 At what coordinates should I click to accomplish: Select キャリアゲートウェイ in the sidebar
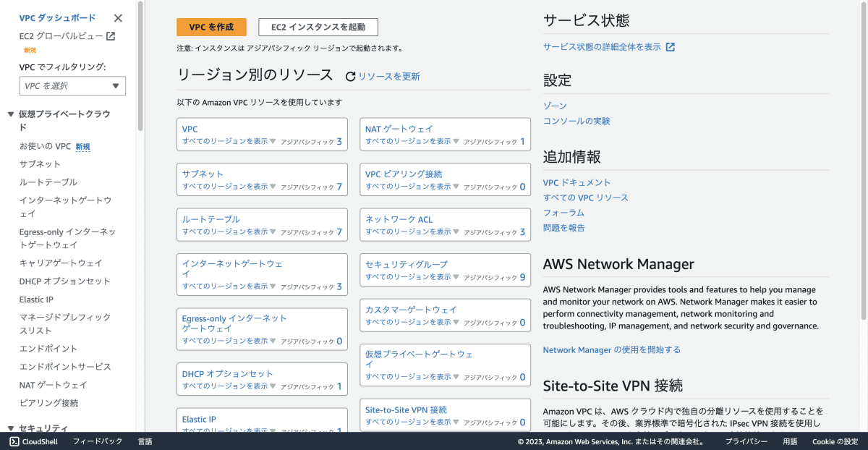(61, 263)
